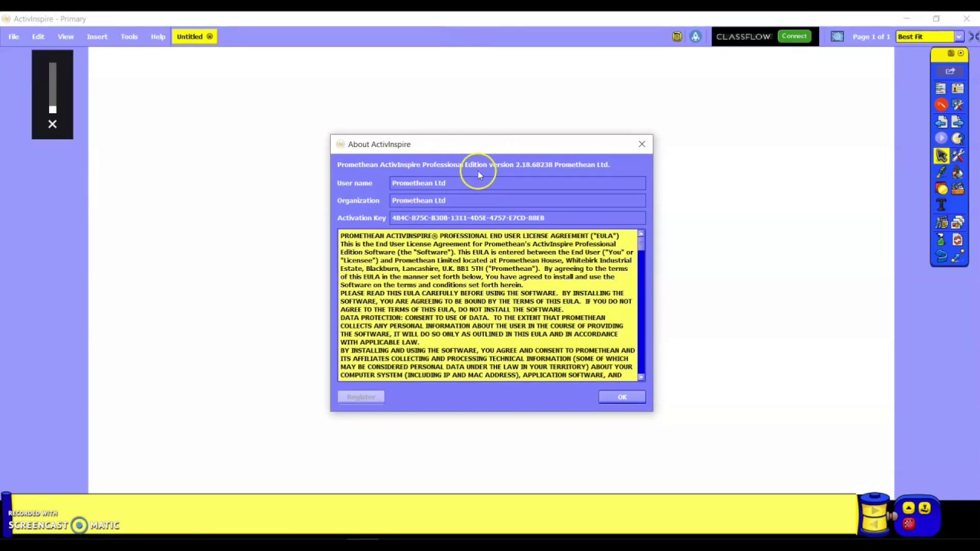The width and height of the screenshot is (980, 551).
Task: Click the red Annotate over Desktop icon
Action: pyautogui.click(x=941, y=105)
